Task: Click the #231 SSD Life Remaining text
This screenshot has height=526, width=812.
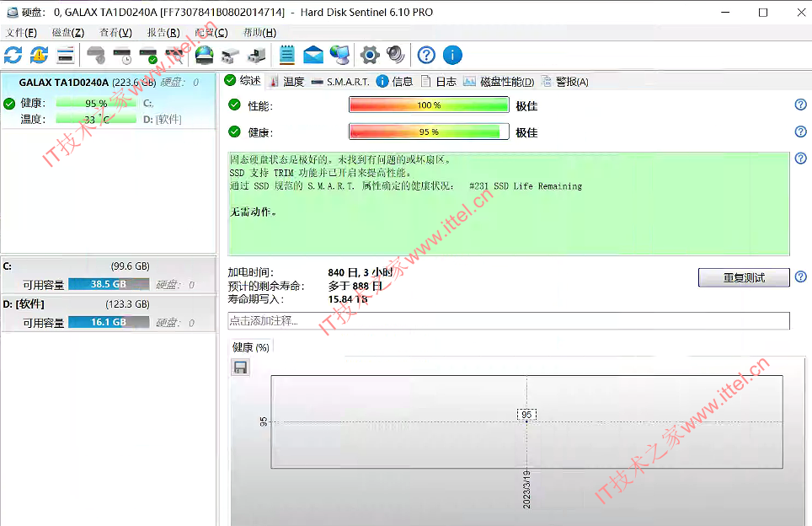Action: tap(526, 186)
